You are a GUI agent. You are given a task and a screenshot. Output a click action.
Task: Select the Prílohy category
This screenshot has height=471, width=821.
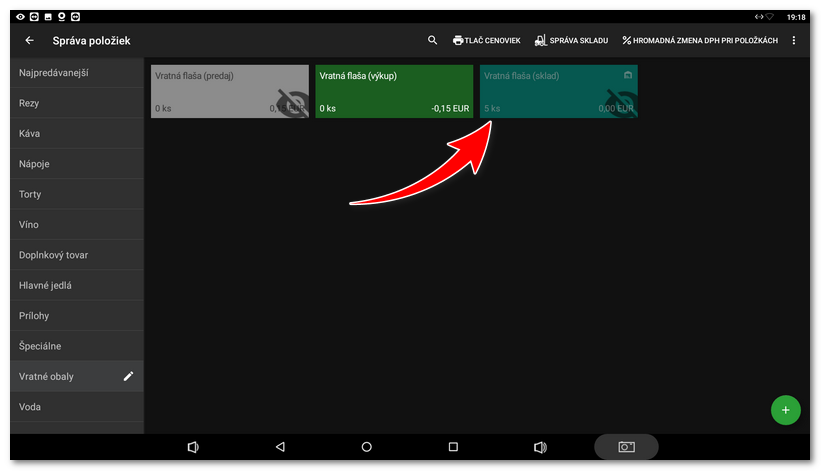[x=77, y=316]
